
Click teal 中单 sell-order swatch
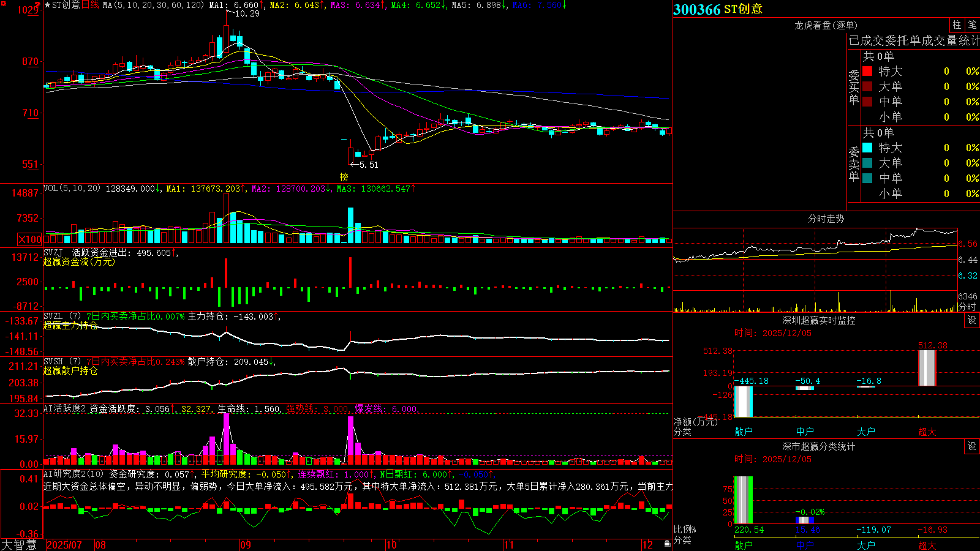[x=867, y=178]
